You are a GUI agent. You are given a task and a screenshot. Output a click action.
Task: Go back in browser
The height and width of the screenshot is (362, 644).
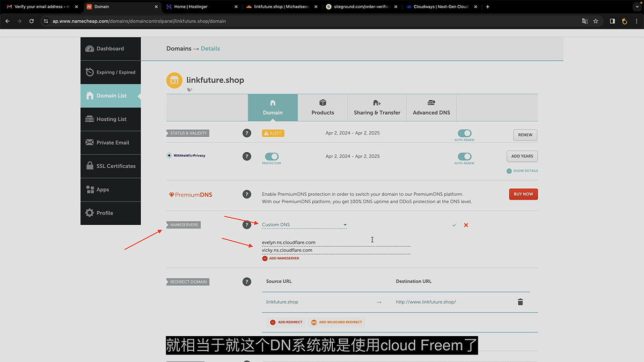[8, 21]
